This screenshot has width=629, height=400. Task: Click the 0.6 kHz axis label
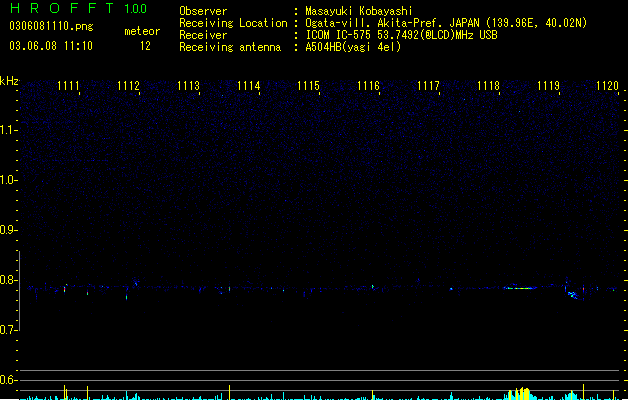click(8, 380)
